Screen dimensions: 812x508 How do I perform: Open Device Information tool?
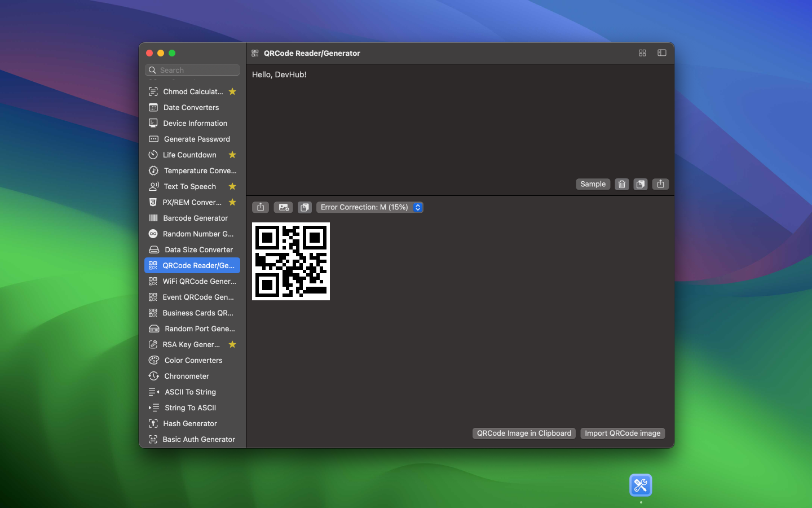coord(192,123)
